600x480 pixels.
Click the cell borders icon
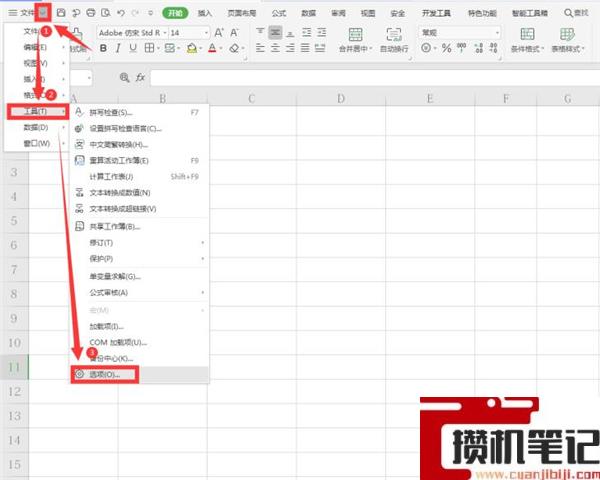(x=149, y=48)
